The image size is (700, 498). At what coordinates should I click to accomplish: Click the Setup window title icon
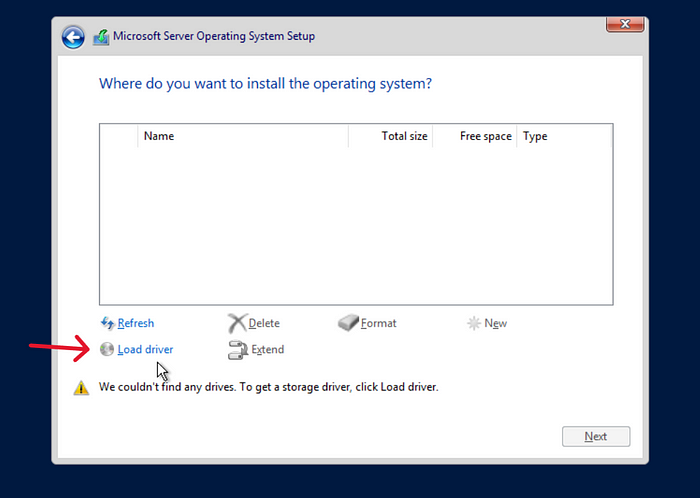[101, 37]
